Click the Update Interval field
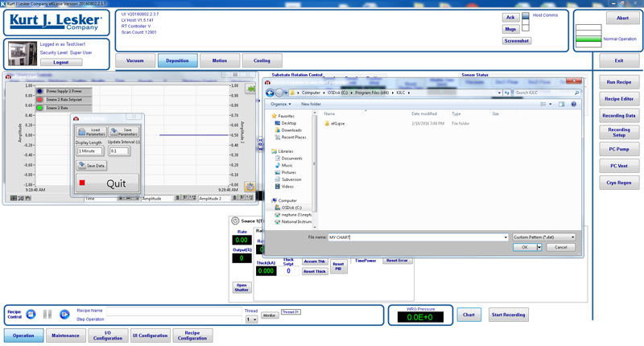Viewport: 644px width, 346px height. click(x=119, y=151)
